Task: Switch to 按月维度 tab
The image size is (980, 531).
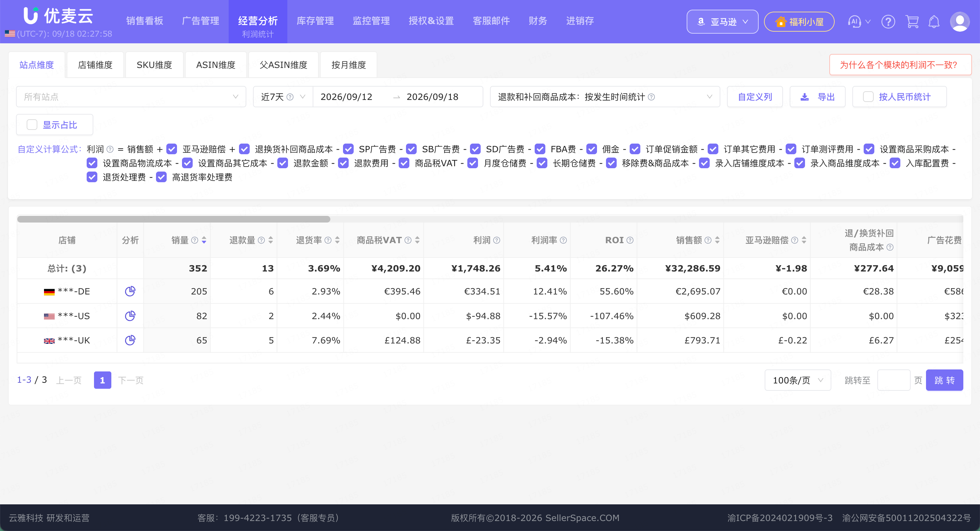Action: (348, 65)
